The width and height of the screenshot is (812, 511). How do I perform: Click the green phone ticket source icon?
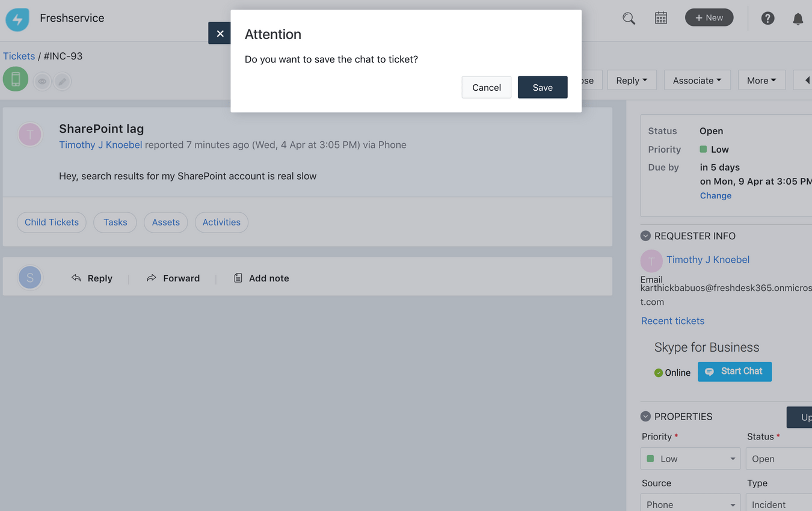coord(16,79)
